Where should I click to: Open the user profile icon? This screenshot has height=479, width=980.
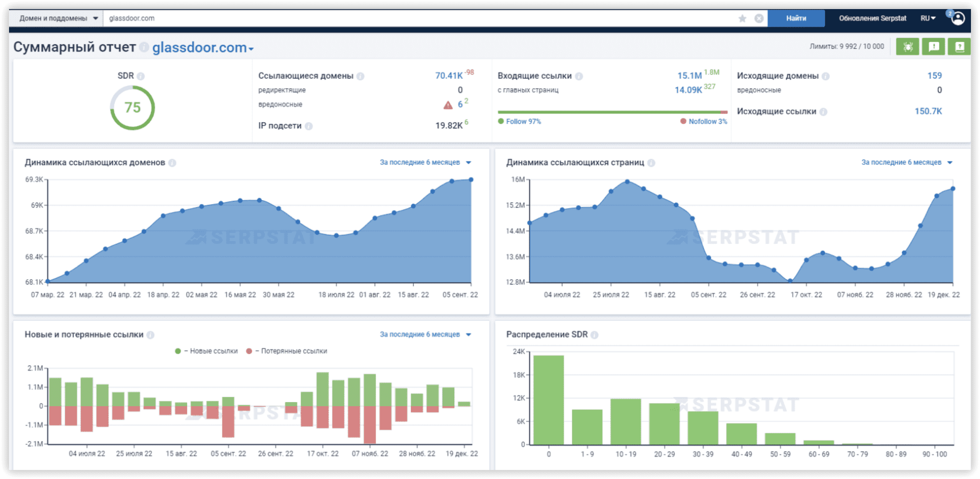958,19
